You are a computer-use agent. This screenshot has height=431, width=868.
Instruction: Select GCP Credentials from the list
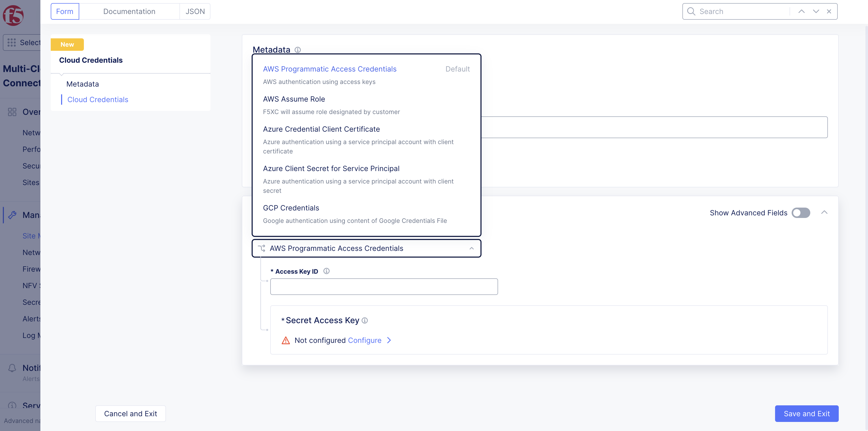click(x=291, y=208)
